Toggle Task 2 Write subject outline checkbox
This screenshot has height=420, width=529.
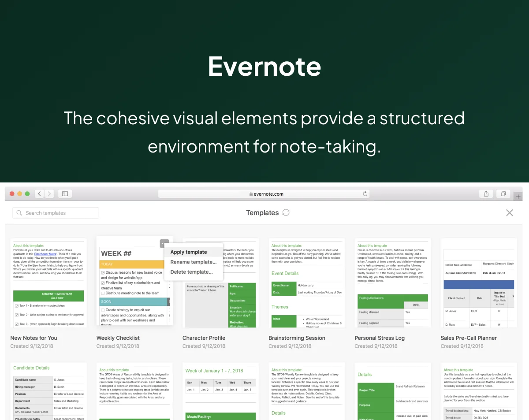(x=16, y=315)
